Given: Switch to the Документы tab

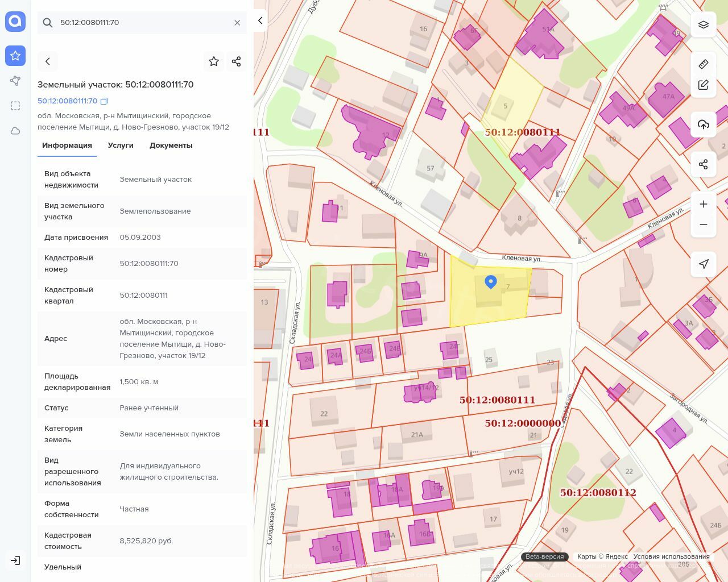Looking at the screenshot, I should point(171,145).
